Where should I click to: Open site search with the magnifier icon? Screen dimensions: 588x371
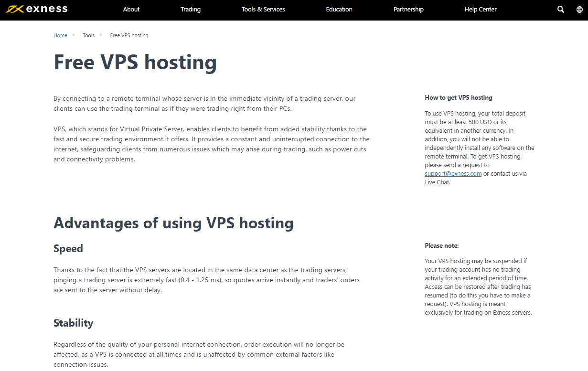(560, 9)
